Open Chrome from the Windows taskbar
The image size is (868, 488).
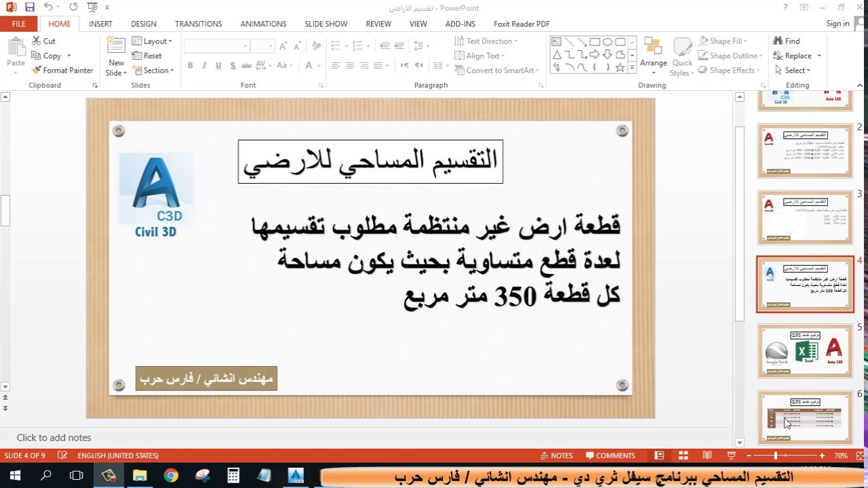coord(170,476)
